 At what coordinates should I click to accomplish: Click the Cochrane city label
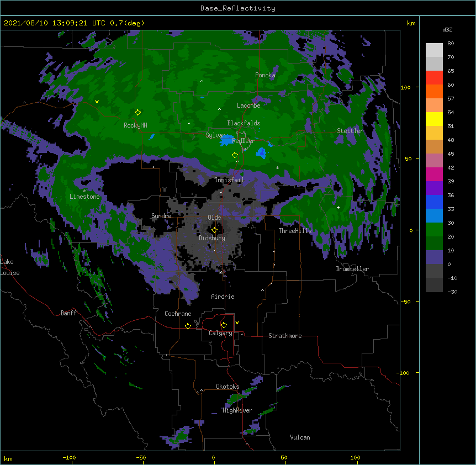(178, 314)
